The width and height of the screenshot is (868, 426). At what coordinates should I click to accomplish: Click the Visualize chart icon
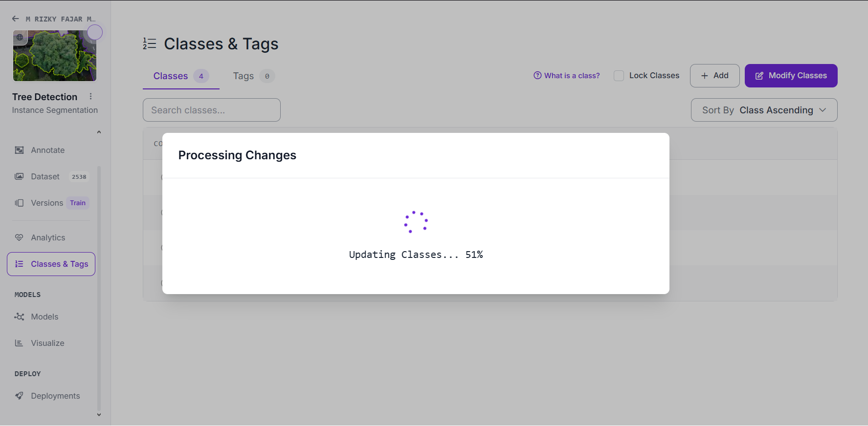(x=19, y=343)
